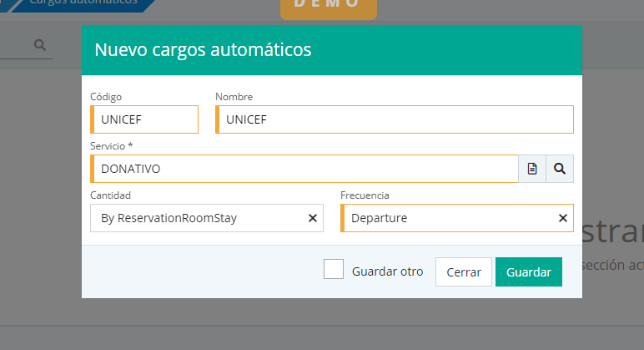
Task: Click the Frecuencia field label
Action: tap(365, 195)
